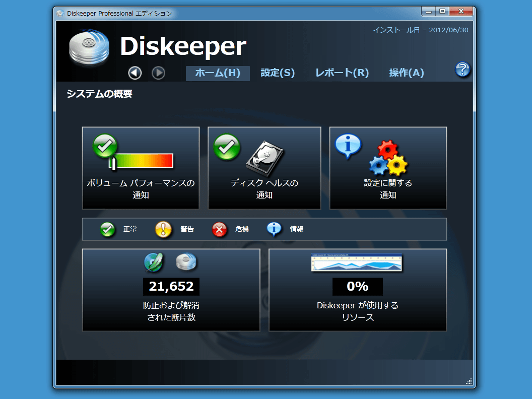
Task: Click green checkmark on volume performance tile
Action: (x=105, y=146)
